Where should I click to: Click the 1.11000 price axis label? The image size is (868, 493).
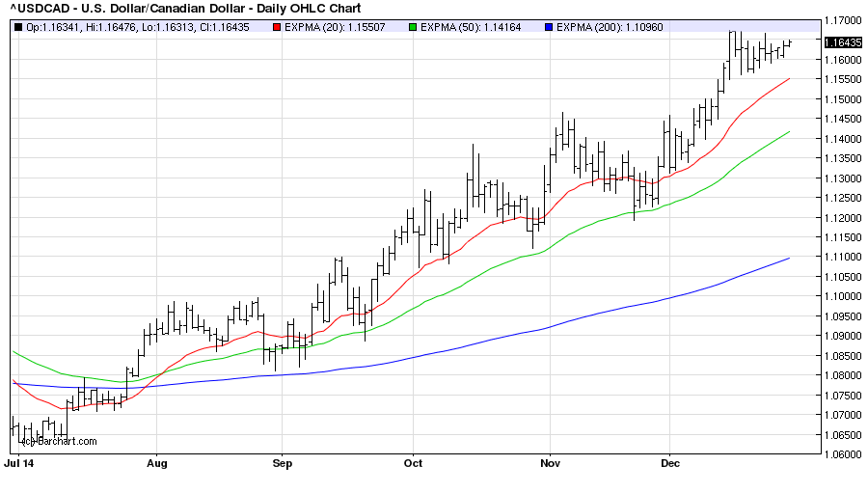(x=843, y=257)
